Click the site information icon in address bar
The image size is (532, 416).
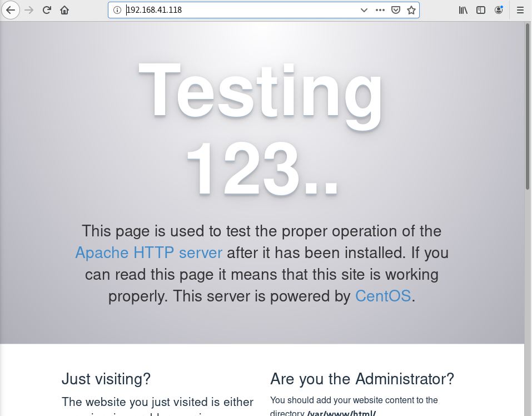[117, 9]
